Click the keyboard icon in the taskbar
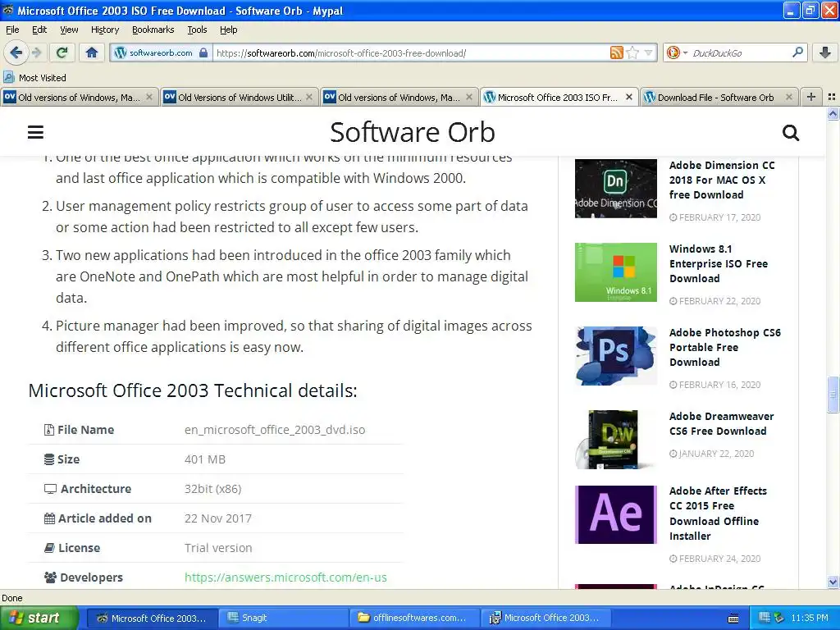840x630 pixels. [733, 619]
